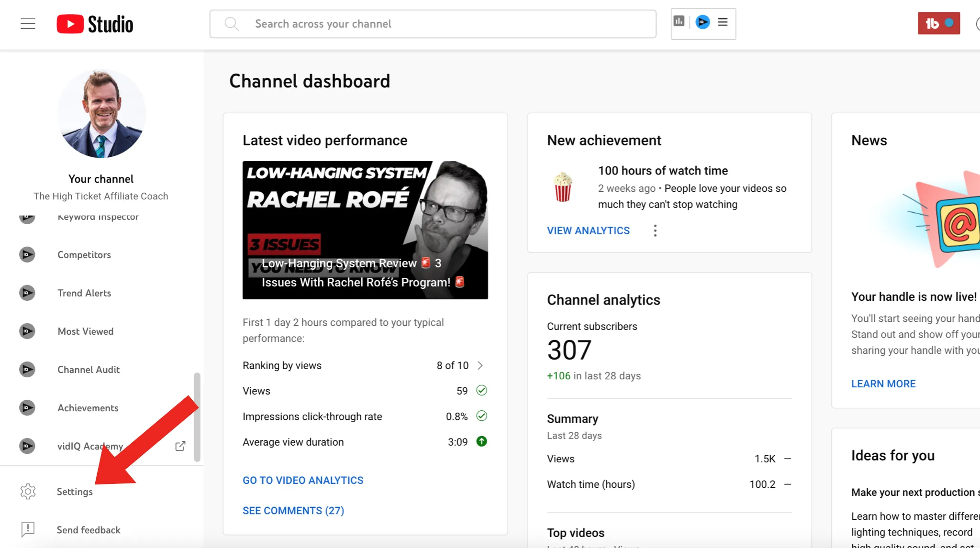Image resolution: width=980 pixels, height=548 pixels.
Task: Click the vidIQ Keyword Inspector icon
Action: 27,216
